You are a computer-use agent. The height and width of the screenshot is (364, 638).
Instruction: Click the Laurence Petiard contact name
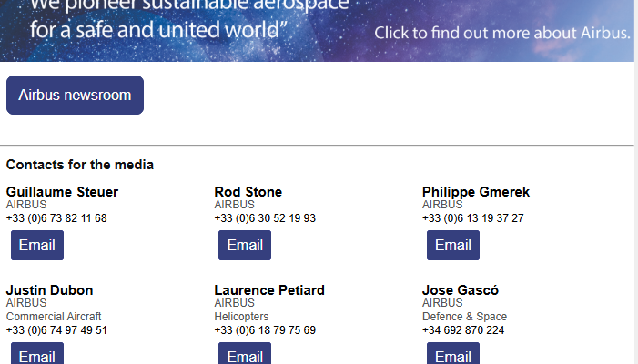(x=269, y=290)
